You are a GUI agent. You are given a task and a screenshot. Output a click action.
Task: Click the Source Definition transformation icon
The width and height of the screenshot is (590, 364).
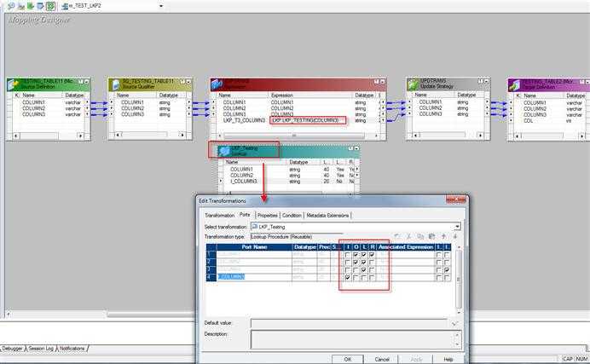tap(14, 84)
